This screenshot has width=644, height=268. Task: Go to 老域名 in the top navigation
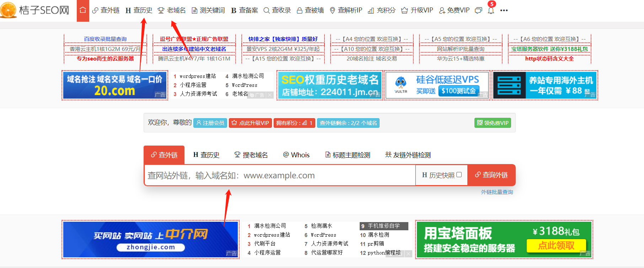[172, 10]
